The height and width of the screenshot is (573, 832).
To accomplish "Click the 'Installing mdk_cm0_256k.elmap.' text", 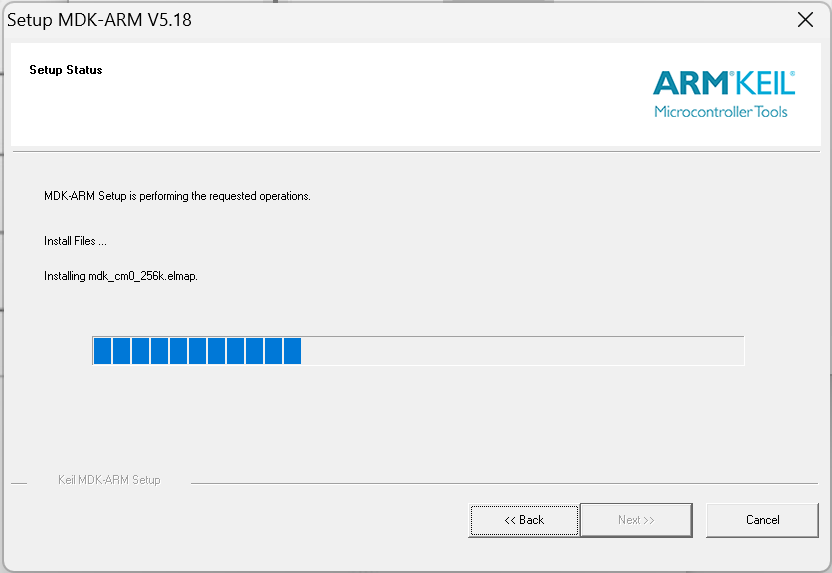I will point(121,276).
